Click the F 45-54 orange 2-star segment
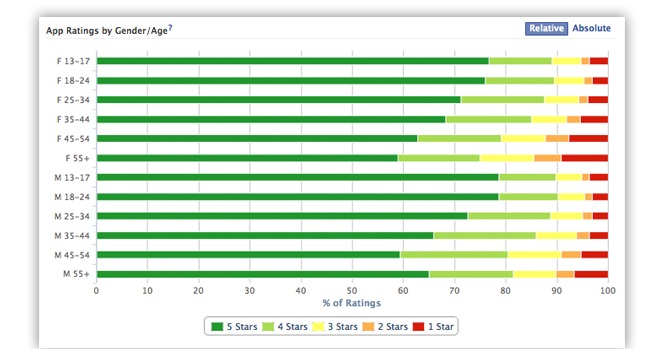The width and height of the screenshot is (668, 360). pos(557,138)
